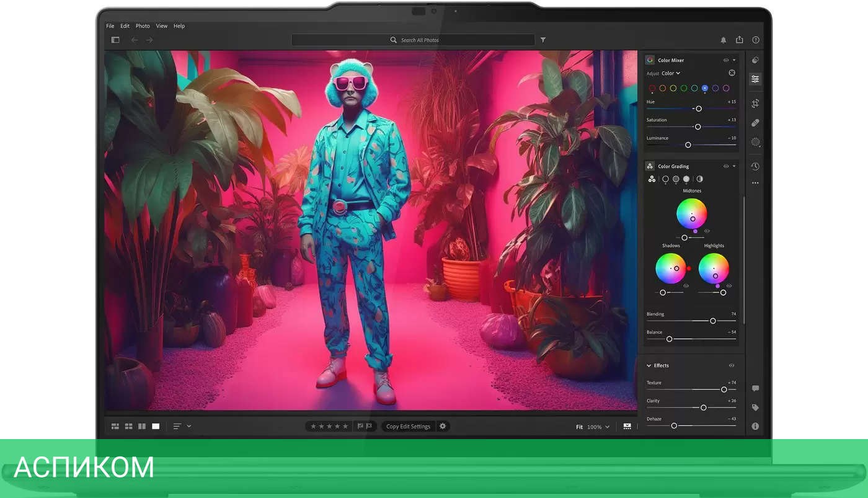Click the filter funnel icon
This screenshot has height=498, width=868.
(x=543, y=40)
